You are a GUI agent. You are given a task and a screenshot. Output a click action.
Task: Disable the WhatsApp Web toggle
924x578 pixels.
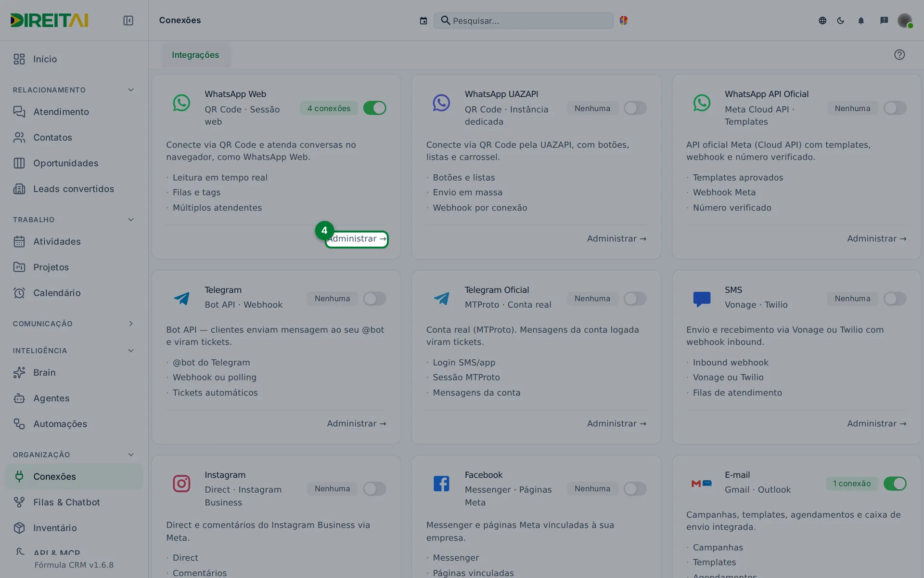coord(374,108)
